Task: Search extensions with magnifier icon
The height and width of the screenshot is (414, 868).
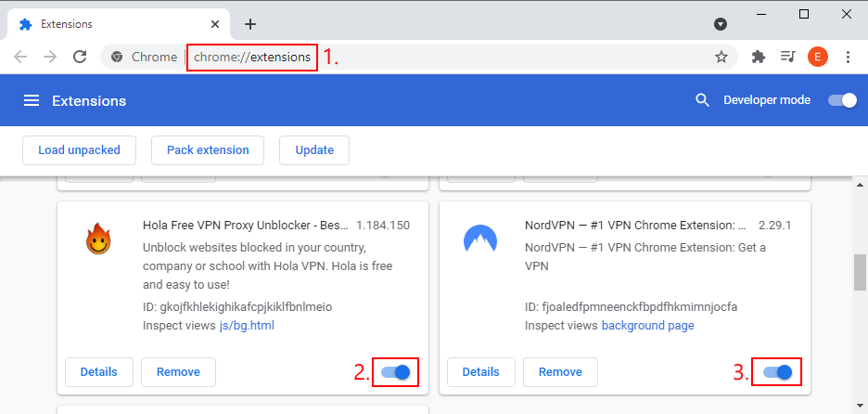Action: pyautogui.click(x=703, y=100)
